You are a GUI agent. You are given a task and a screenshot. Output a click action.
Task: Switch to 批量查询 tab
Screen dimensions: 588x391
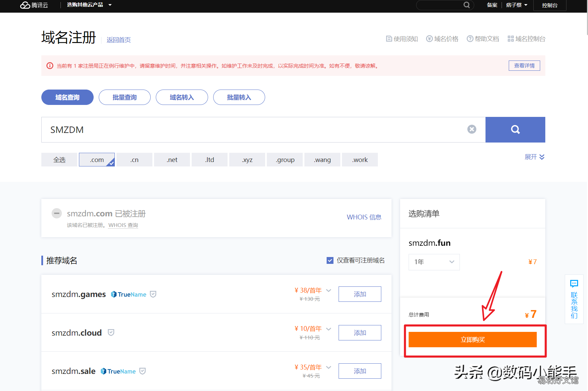[125, 97]
